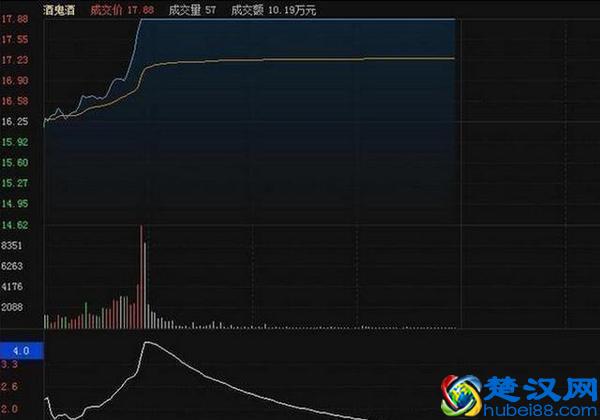Screen dimensions: 600x420
Task: Click the stock name 酒鬼酒
Action: [59, 10]
